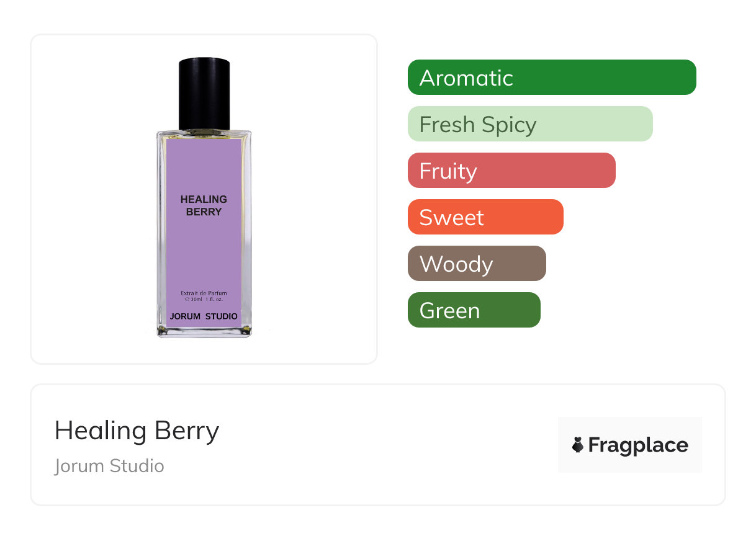
Task: Click JORUM STUDIO text on the bottle
Action: click(204, 316)
